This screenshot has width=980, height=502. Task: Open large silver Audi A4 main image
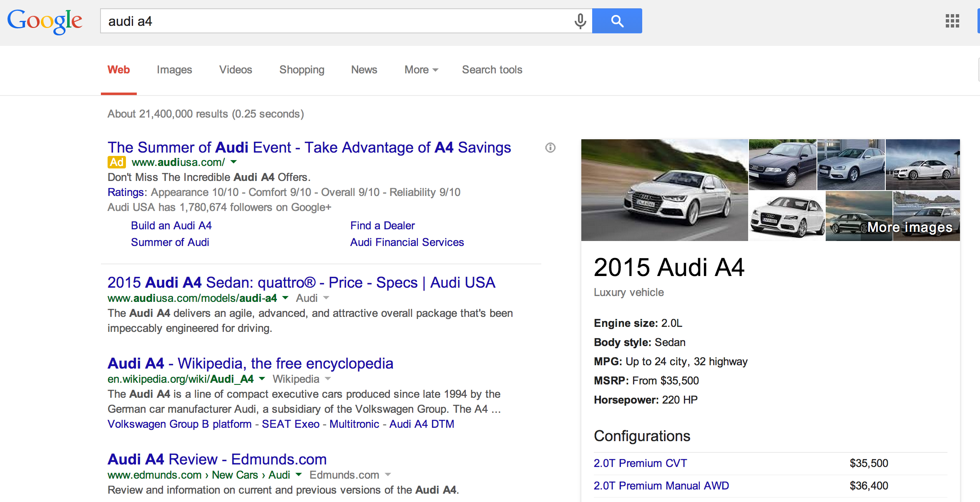(664, 190)
